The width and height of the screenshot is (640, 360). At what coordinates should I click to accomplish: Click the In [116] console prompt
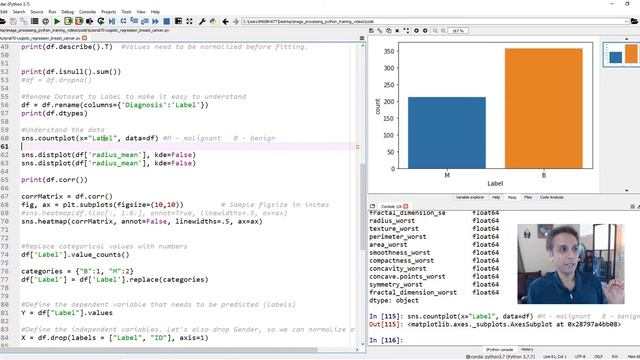[386, 340]
